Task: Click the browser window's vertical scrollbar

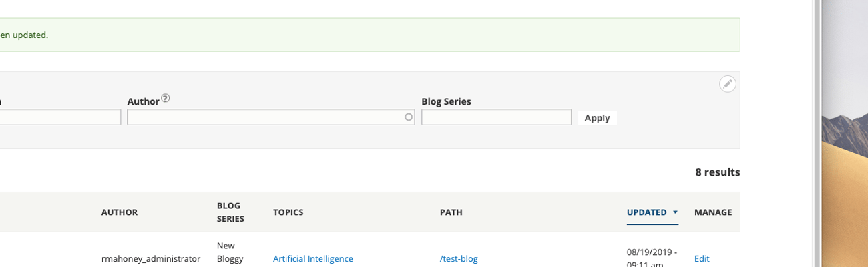Action: (x=817, y=133)
